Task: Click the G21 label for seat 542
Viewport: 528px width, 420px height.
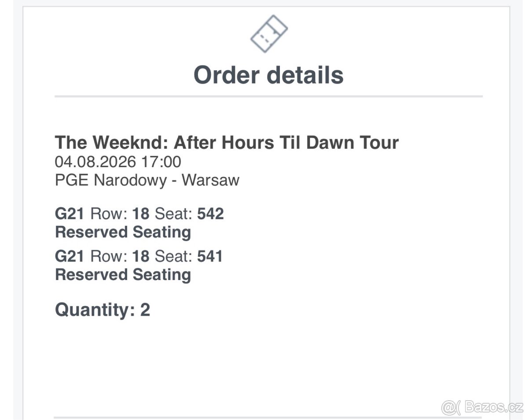Action: pyautogui.click(x=70, y=214)
